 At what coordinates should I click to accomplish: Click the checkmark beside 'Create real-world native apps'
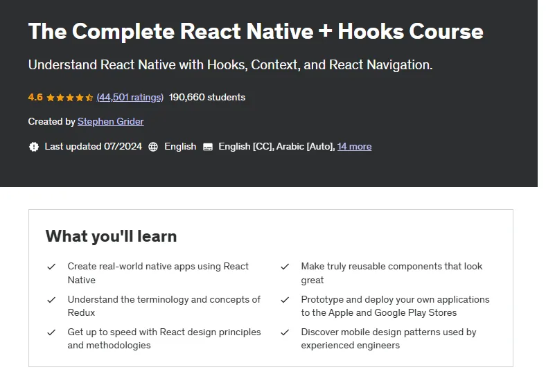[51, 267]
